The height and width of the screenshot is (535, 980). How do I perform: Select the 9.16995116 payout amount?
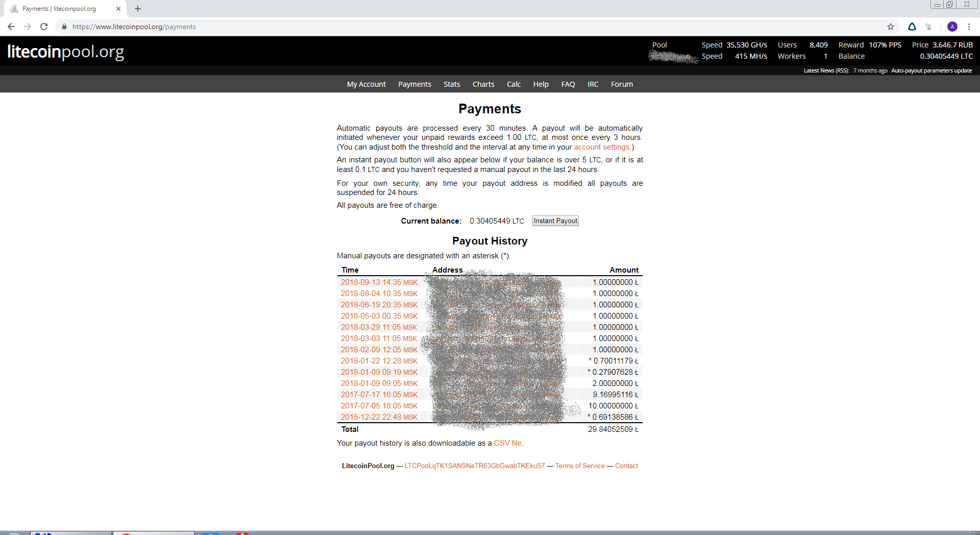(616, 395)
